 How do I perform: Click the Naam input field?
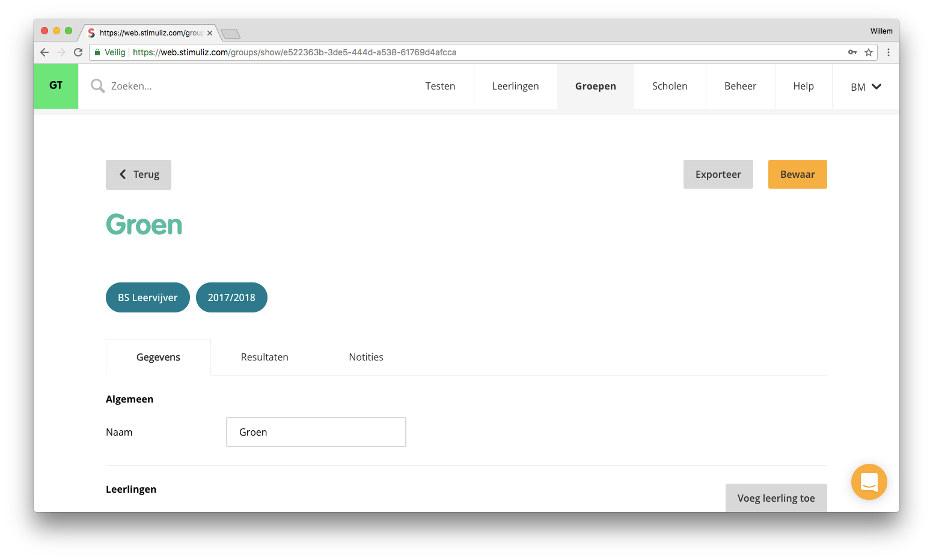(x=316, y=432)
